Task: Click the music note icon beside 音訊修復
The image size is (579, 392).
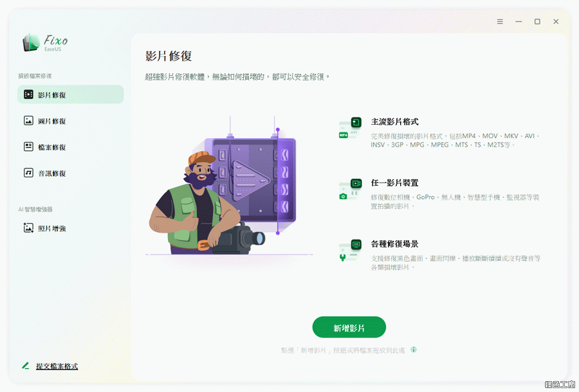Action: click(x=28, y=173)
